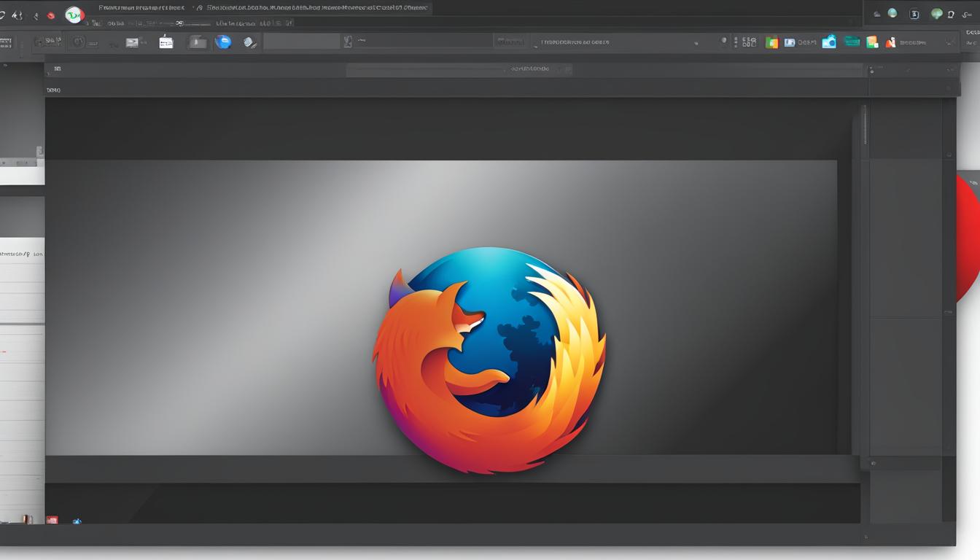Screen dimensions: 980x560
Task: Click the blue globe icon in toolbar
Action: [223, 42]
